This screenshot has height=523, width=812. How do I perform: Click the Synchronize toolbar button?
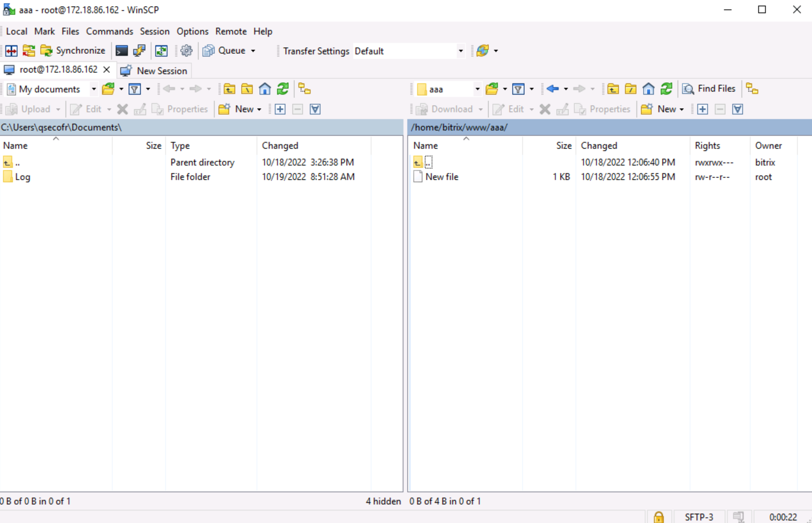click(73, 51)
